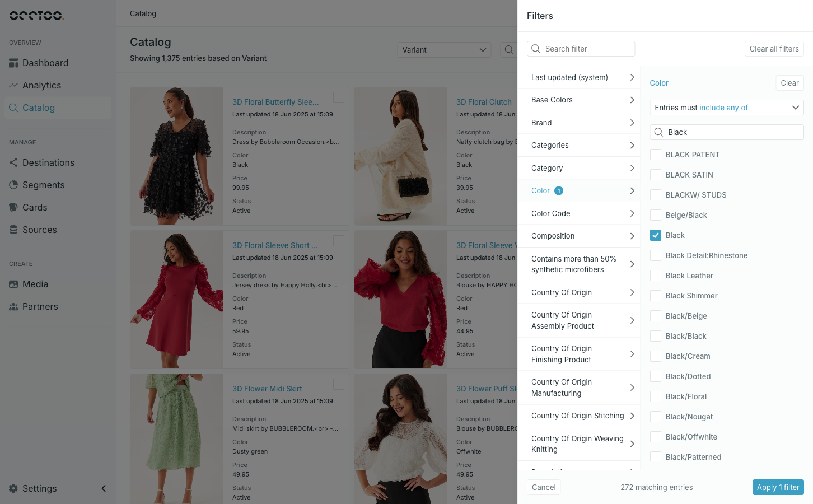Expand Contains more than 50% synthetic microfibers

(x=579, y=264)
